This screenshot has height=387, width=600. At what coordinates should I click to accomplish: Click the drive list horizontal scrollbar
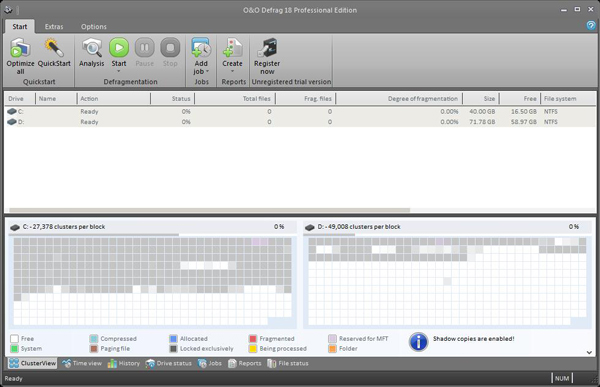209,210
